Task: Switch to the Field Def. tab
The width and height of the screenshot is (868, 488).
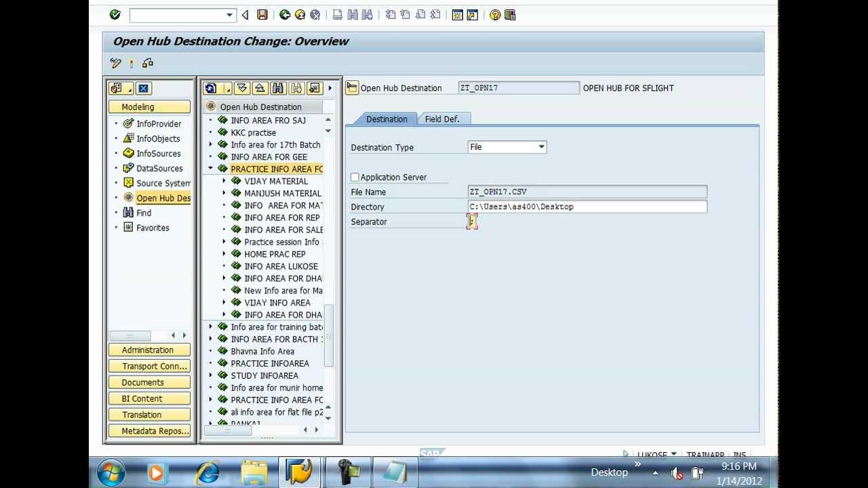Action: click(442, 119)
